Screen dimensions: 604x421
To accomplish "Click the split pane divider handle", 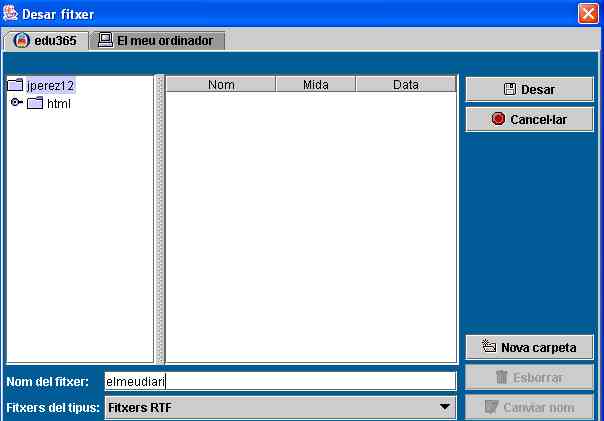I will [x=159, y=219].
